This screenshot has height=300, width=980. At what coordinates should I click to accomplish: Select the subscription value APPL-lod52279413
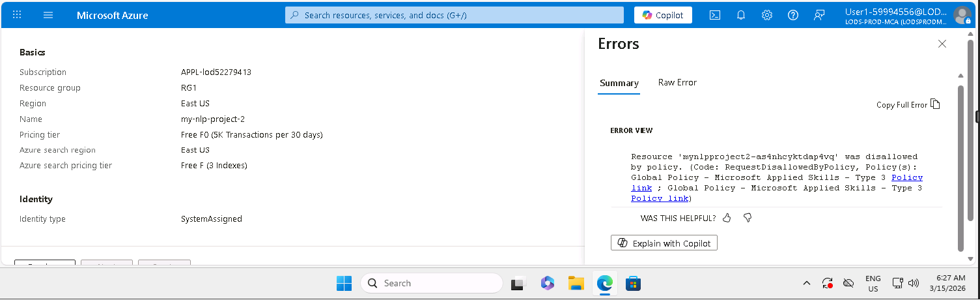[216, 72]
